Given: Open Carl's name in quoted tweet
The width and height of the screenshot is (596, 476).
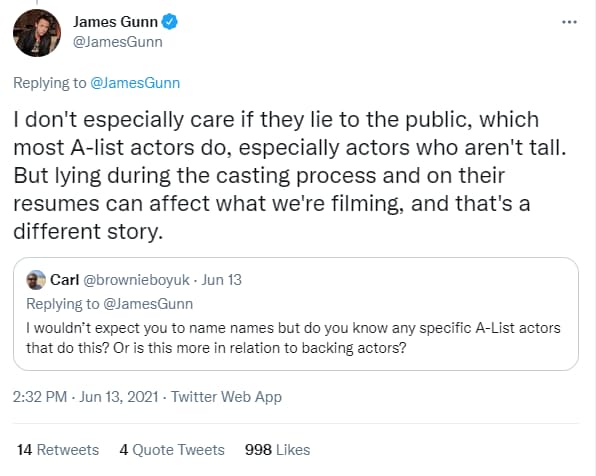Looking at the screenshot, I should click(64, 280).
